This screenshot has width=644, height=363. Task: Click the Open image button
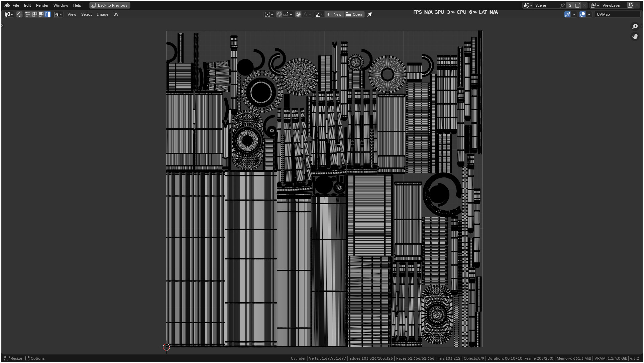click(354, 14)
